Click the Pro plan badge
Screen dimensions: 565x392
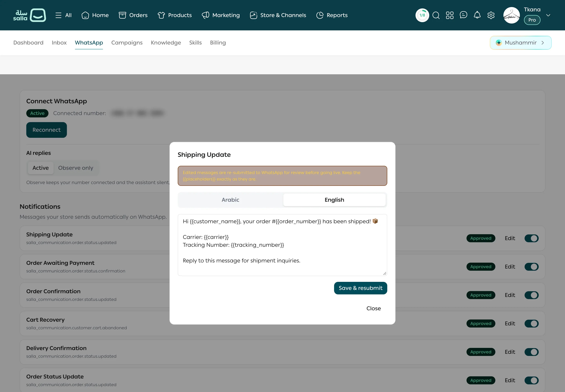pos(532,20)
